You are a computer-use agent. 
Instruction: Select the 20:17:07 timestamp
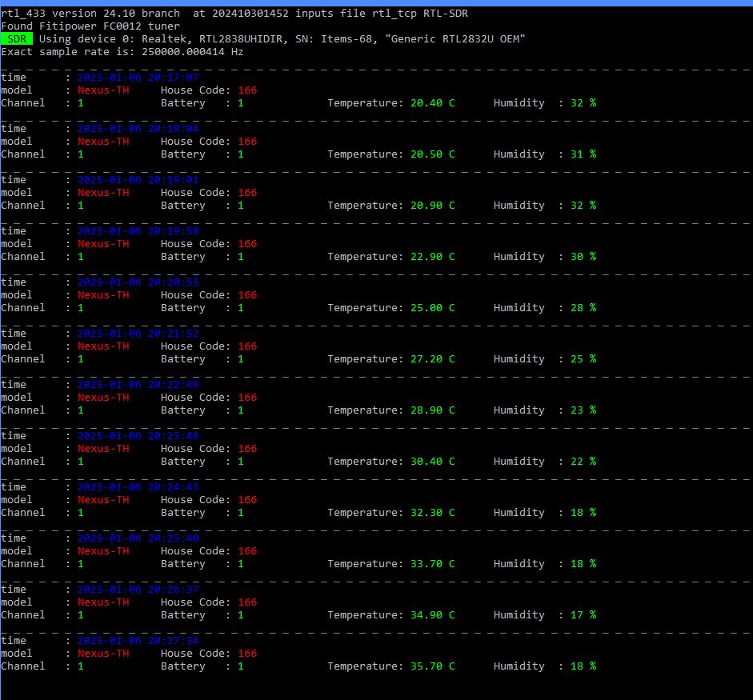click(138, 78)
